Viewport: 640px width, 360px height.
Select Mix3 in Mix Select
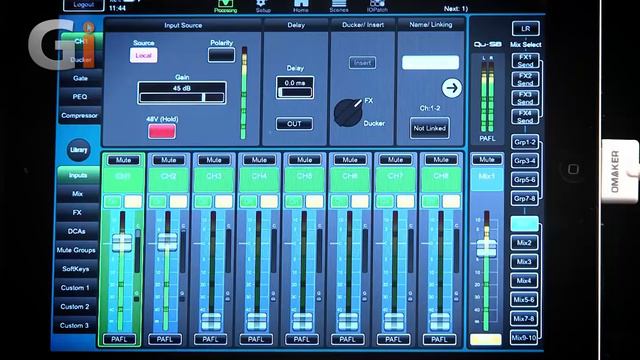coord(524,261)
